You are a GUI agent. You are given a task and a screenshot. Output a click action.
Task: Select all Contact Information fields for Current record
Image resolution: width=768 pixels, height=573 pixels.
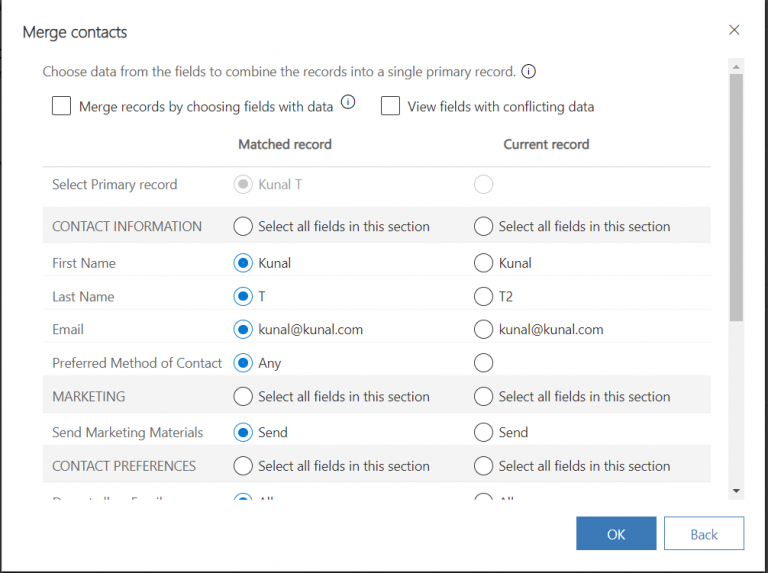click(x=483, y=226)
